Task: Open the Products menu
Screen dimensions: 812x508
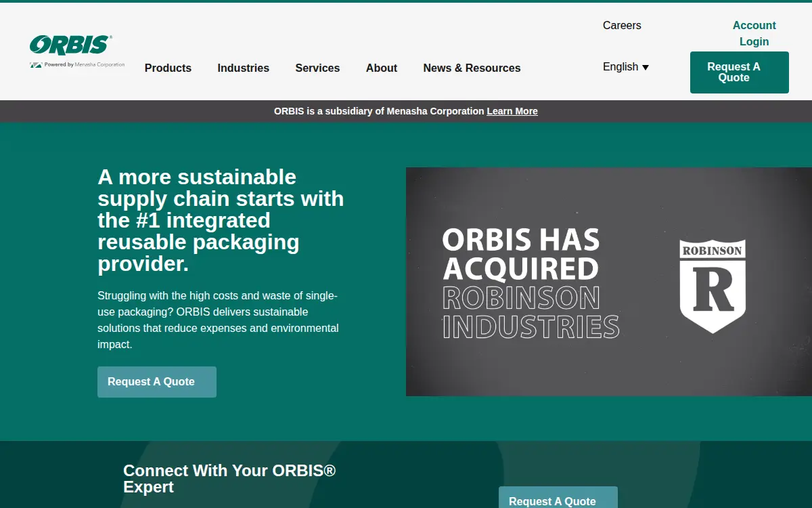Action: (x=168, y=68)
